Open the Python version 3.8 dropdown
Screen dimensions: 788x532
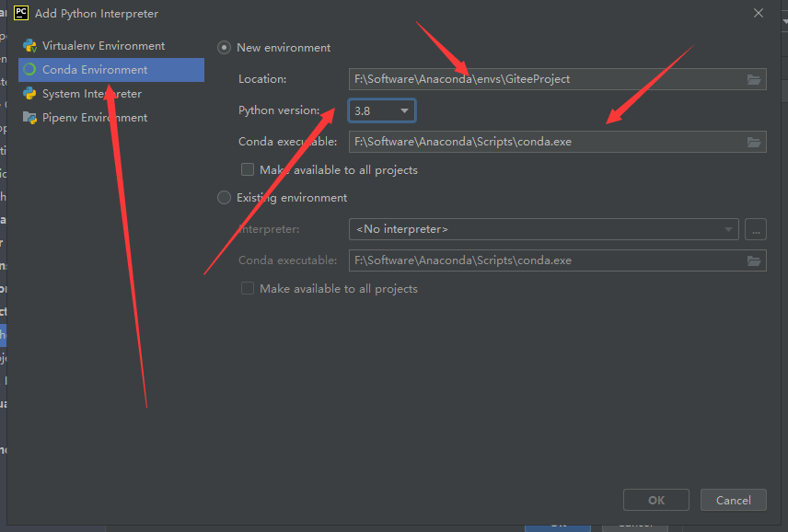point(382,110)
